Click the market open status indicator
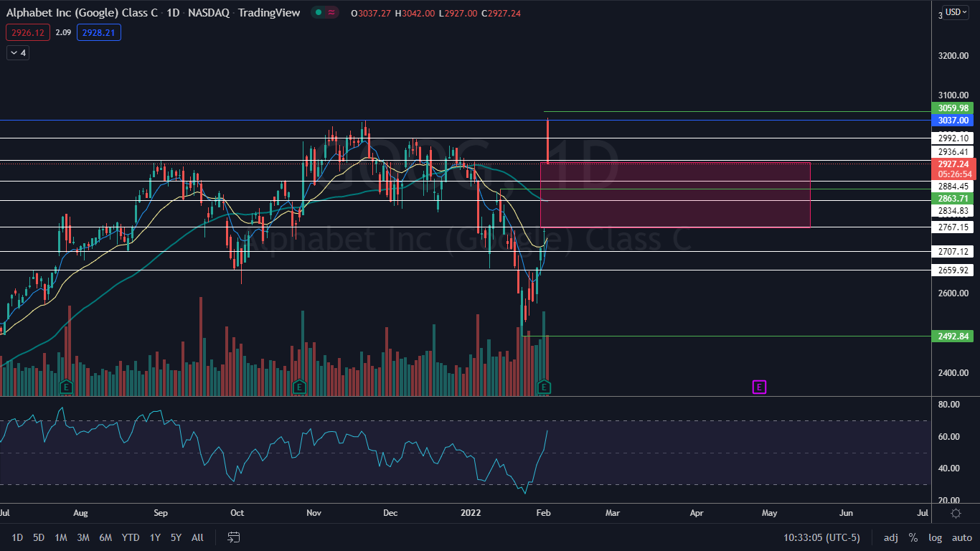The height and width of the screenshot is (551, 980). 318,12
